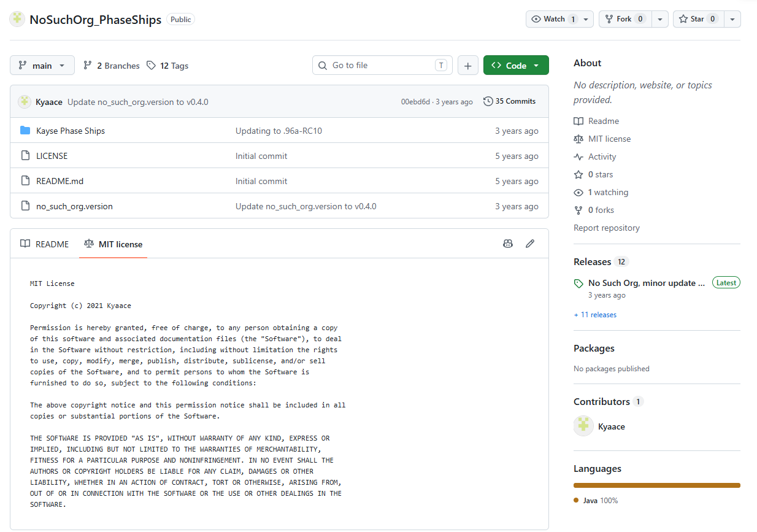This screenshot has width=757, height=532.
Task: Open the main branch selector
Action: [x=42, y=65]
